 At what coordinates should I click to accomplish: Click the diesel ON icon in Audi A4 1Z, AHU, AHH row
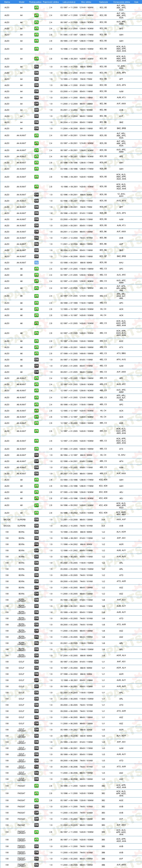[36, 67]
